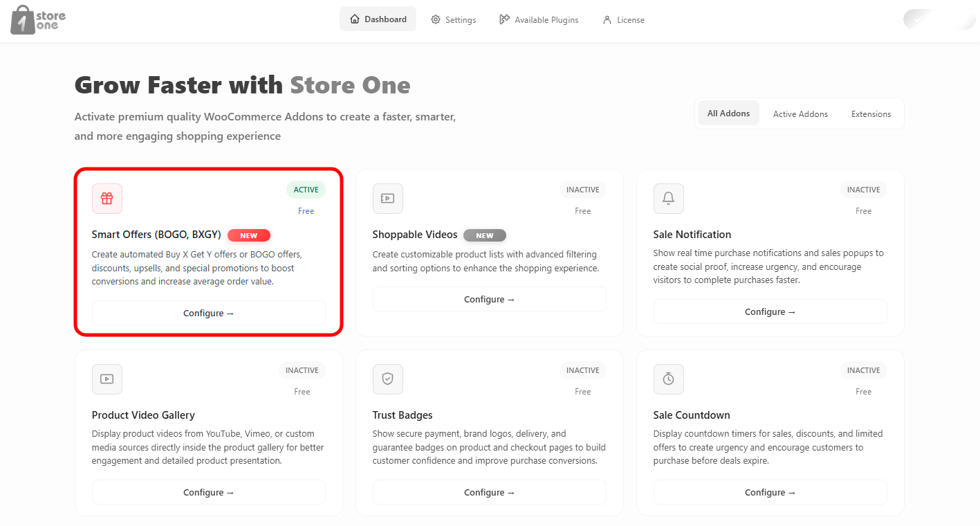Click the ACTIVE status badge on Smart Offers
Viewport: 980px width, 526px height.
click(x=306, y=190)
